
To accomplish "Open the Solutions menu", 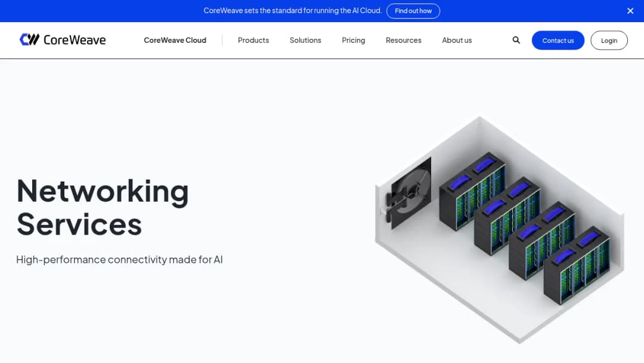I will (305, 40).
